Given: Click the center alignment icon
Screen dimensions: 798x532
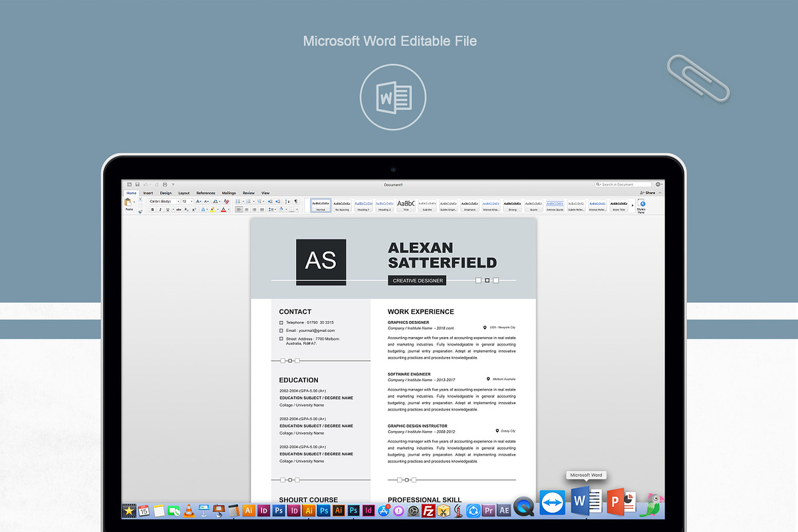Looking at the screenshot, I should (x=246, y=209).
